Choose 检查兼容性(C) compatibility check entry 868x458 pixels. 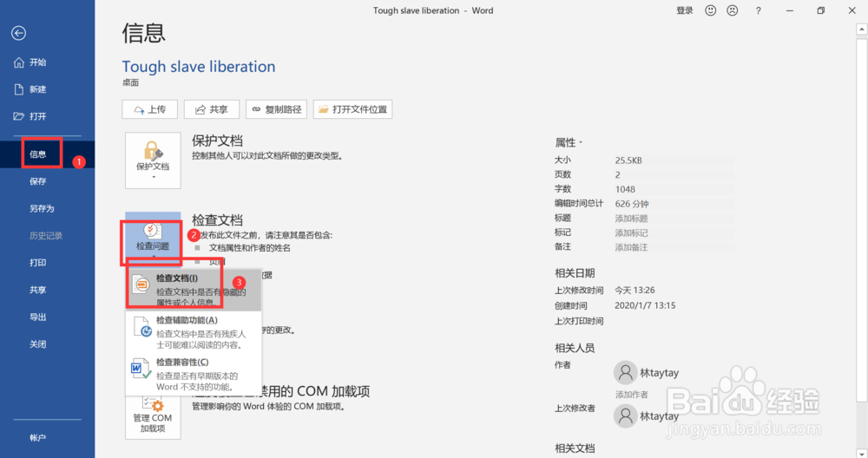(x=194, y=374)
